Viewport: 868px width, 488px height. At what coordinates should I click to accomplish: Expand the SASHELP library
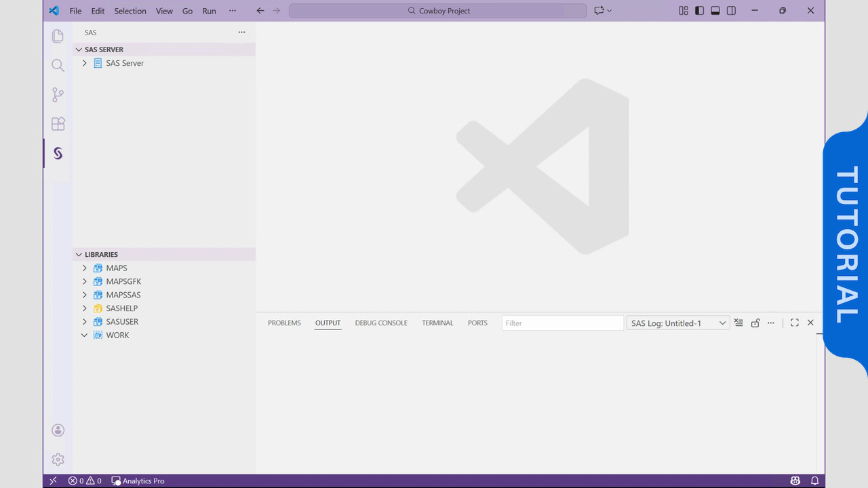pos(85,308)
